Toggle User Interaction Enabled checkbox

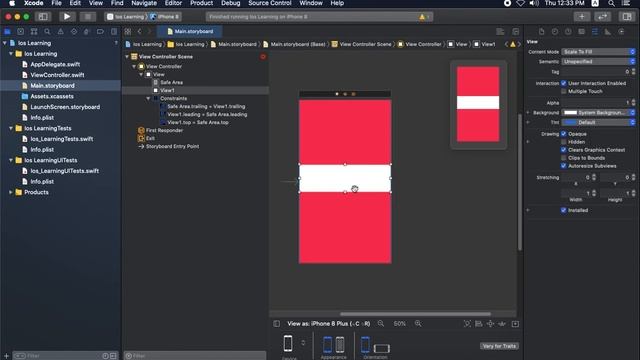[564, 83]
